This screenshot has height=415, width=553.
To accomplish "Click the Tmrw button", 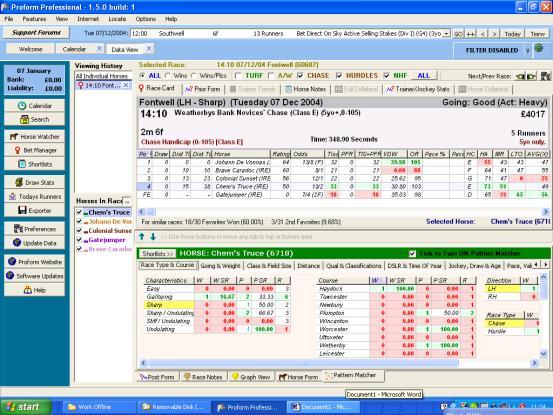I will [x=537, y=34].
